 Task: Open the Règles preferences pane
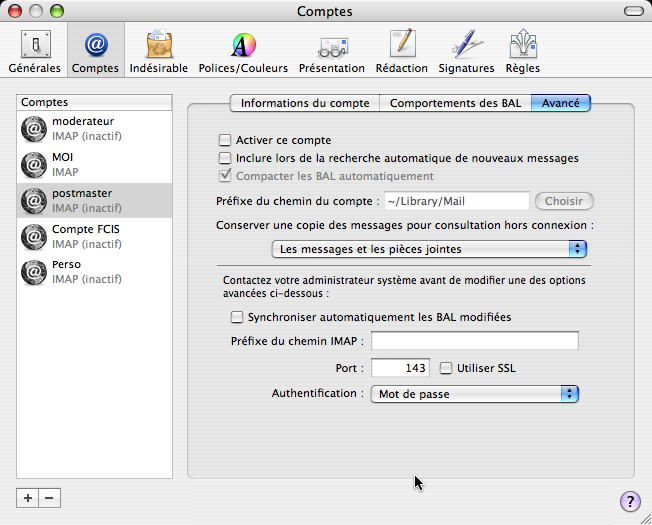point(523,51)
